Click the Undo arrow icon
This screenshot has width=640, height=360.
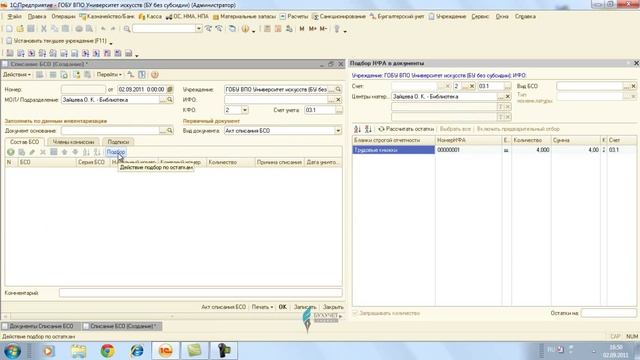tap(103, 29)
